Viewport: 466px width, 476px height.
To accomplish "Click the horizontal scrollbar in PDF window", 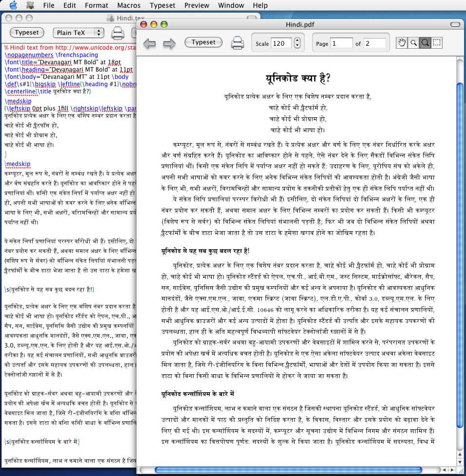I will click(x=288, y=470).
